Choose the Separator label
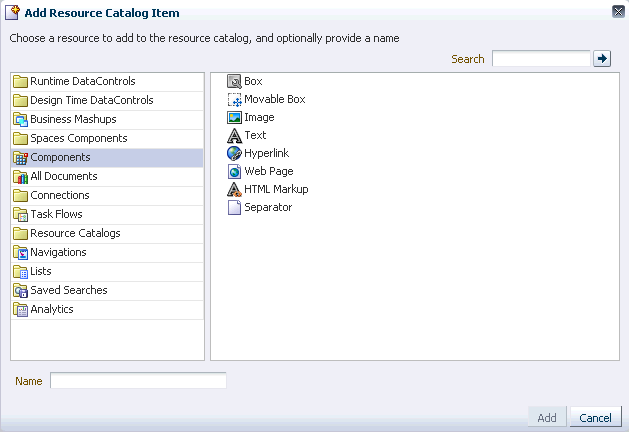This screenshot has height=432, width=629. 268,207
